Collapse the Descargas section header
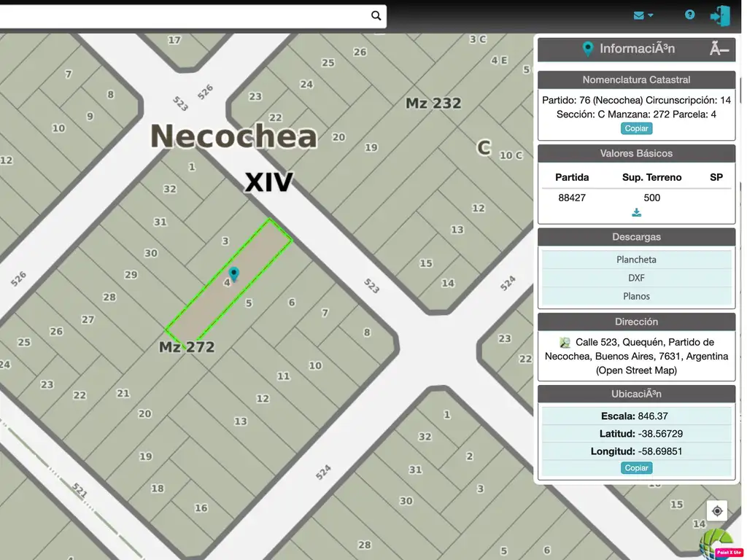This screenshot has height=560, width=747. click(636, 237)
